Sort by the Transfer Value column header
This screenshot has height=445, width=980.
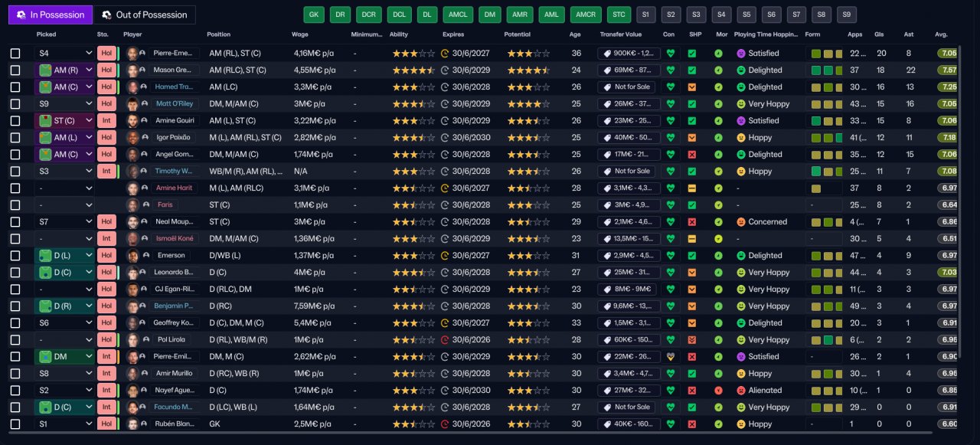(x=620, y=34)
